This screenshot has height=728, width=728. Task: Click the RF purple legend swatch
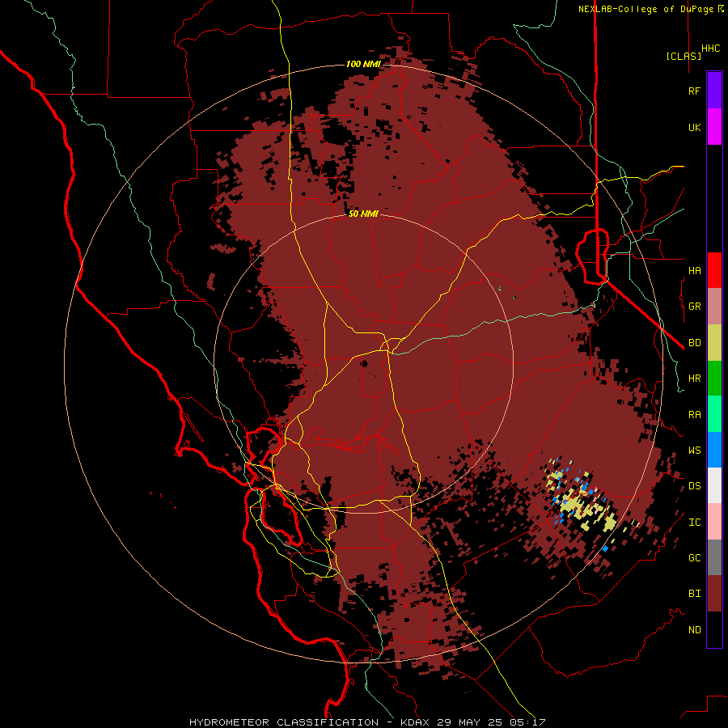[714, 91]
